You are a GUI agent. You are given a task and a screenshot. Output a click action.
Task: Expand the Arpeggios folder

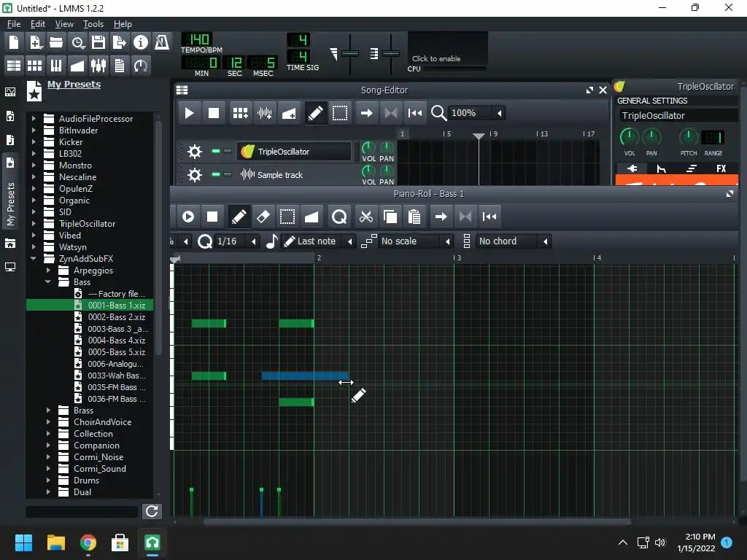[48, 271]
